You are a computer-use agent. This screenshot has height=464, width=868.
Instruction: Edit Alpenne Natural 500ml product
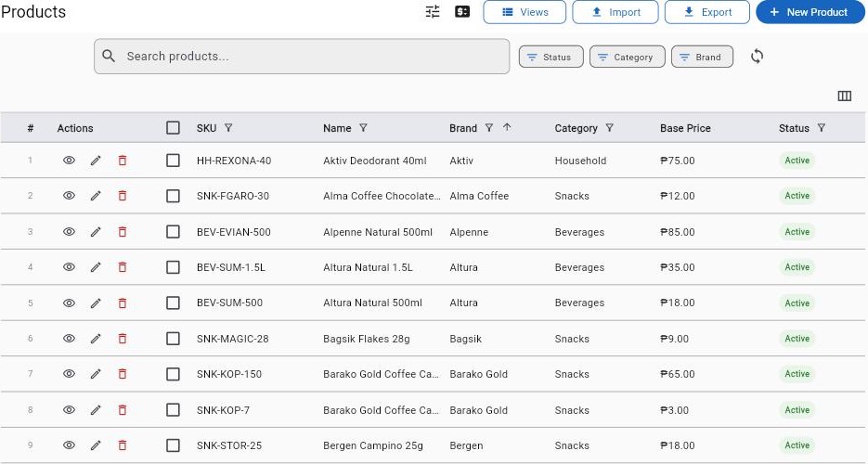tap(96, 232)
